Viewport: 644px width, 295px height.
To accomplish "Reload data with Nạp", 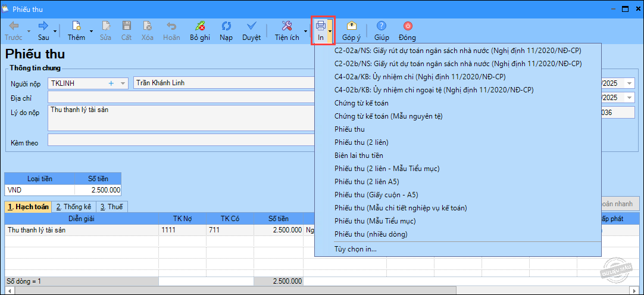I will tap(226, 31).
